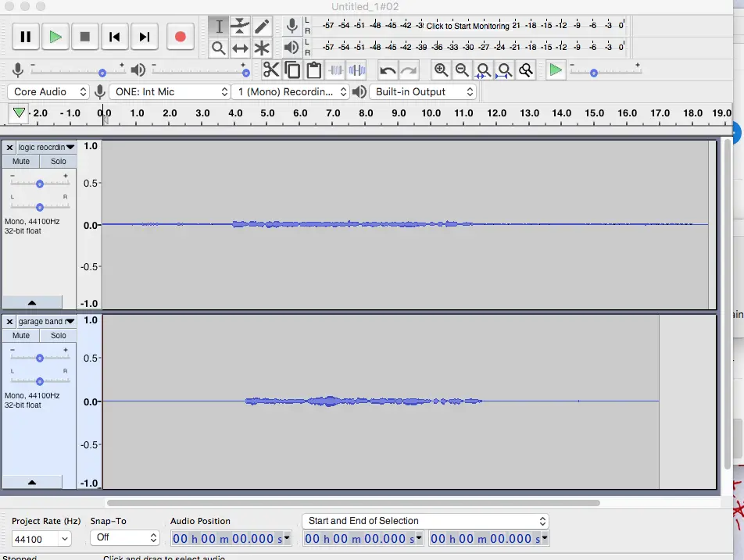Collapse the logic recording track
The height and width of the screenshot is (560, 744).
[x=32, y=302]
